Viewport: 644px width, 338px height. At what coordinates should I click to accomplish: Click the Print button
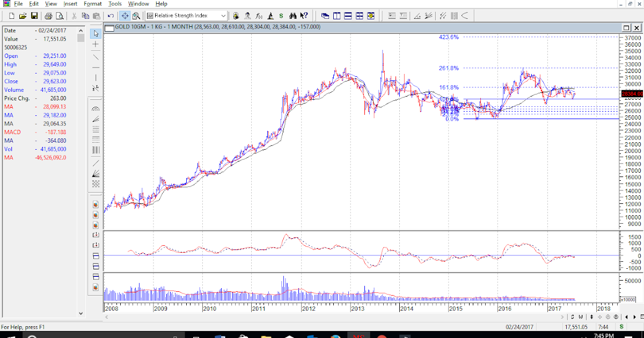click(48, 16)
